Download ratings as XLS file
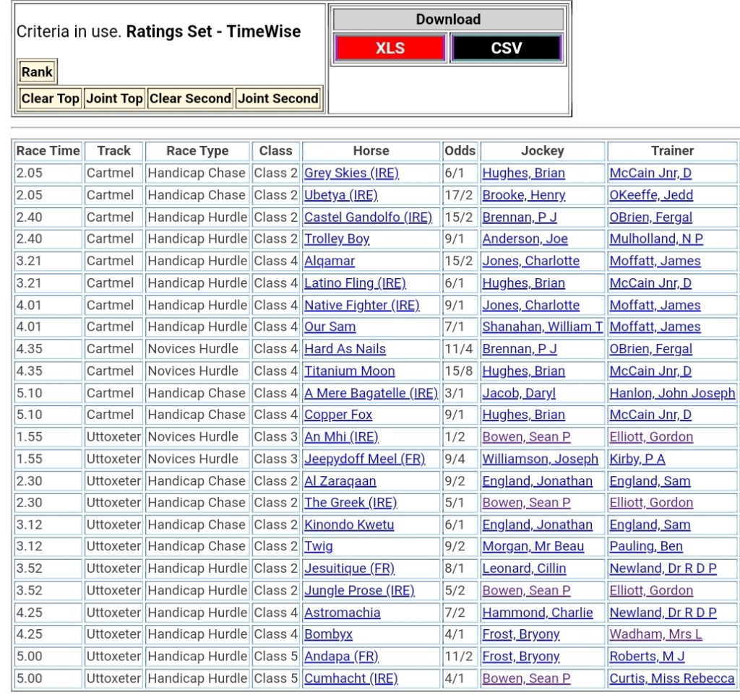Image resolution: width=740 pixels, height=700 pixels. pyautogui.click(x=390, y=48)
